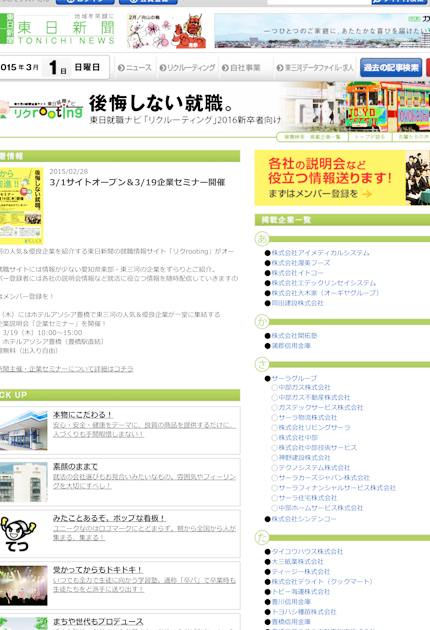Open 株式会社大木家（オーギヤグループ） link

(325, 293)
